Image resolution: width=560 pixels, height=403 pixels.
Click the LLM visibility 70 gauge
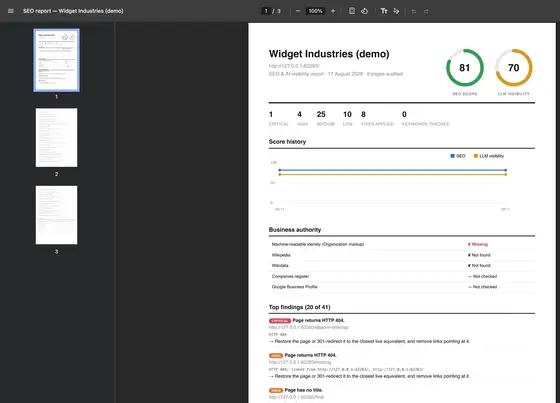[x=514, y=68]
